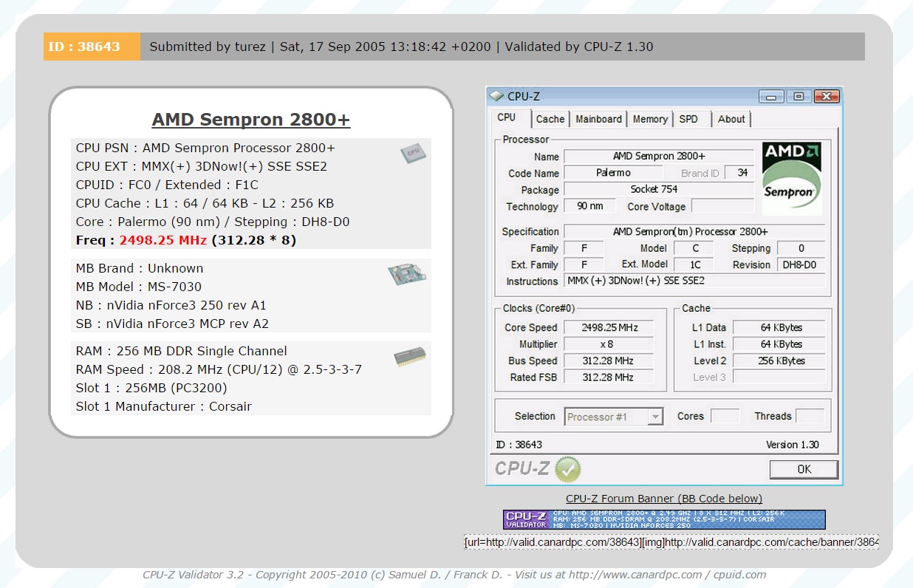Viewport: 913px width, 588px height.
Task: Click the RAM Speed : 208.2 MHz line
Action: (219, 369)
